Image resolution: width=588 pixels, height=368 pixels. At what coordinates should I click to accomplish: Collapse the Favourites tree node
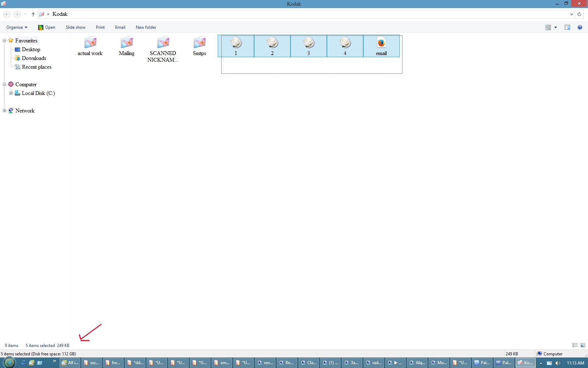[5, 41]
